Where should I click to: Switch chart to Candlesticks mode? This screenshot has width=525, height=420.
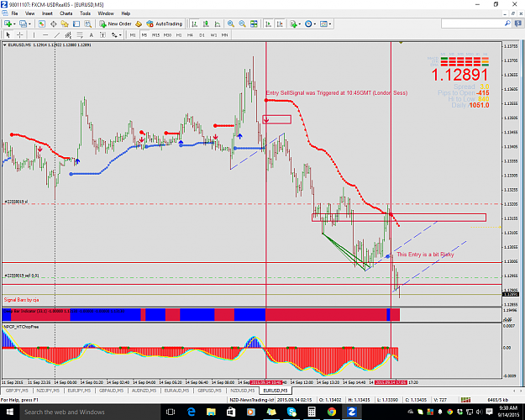point(206,24)
